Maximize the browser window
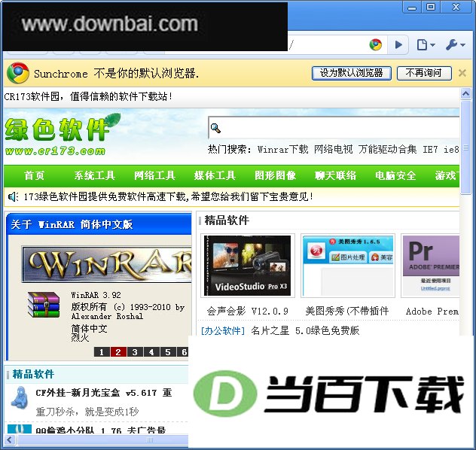The width and height of the screenshot is (476, 450). (x=431, y=8)
